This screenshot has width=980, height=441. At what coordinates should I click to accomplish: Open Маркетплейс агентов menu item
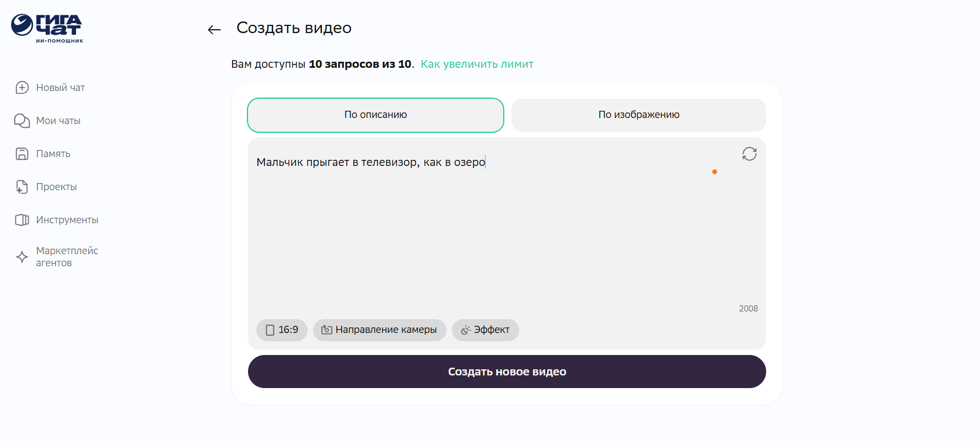coord(67,257)
